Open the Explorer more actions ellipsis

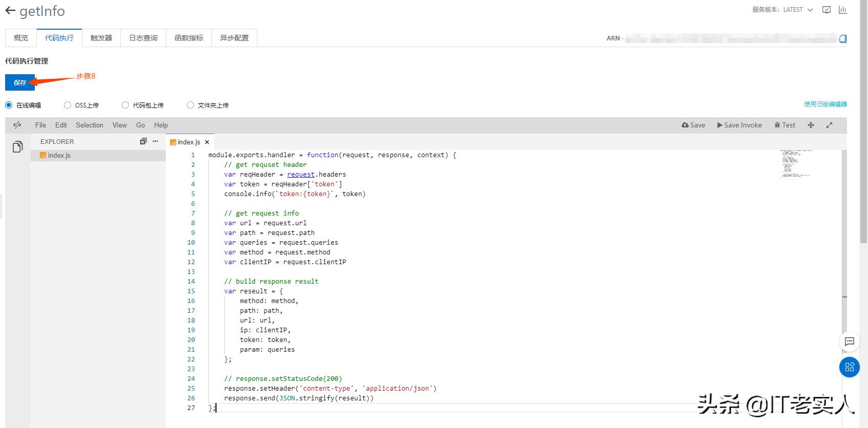coord(156,141)
